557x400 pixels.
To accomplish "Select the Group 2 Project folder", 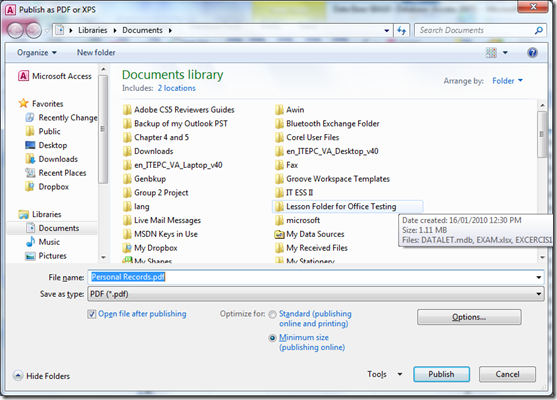I will pos(156,193).
